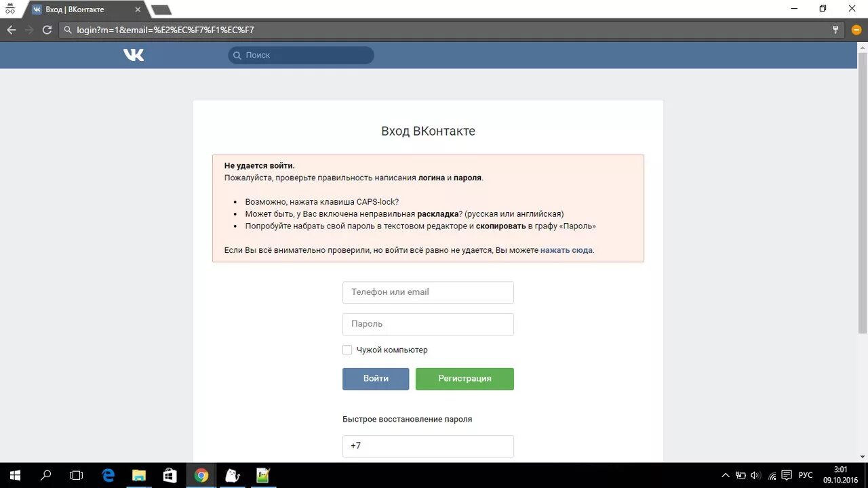Viewport: 868px width, 488px height.
Task: Click 'Быстрое восстановление пароля' label
Action: [x=407, y=419]
